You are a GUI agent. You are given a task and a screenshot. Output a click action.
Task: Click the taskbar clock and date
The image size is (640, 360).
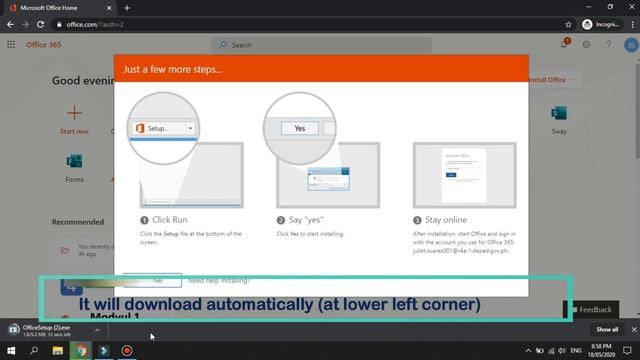tap(602, 351)
